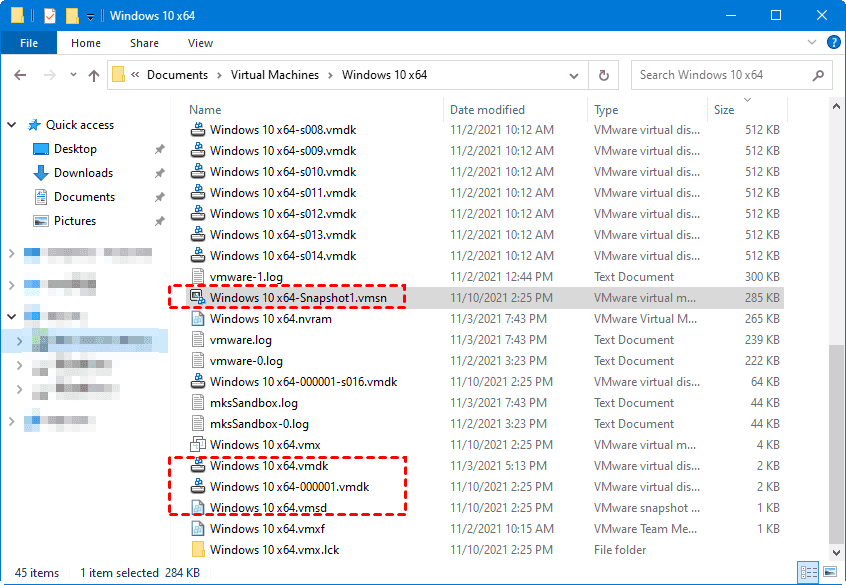Screen dimensions: 846x585
Task: Open the Help question mark icon
Action: [x=834, y=42]
